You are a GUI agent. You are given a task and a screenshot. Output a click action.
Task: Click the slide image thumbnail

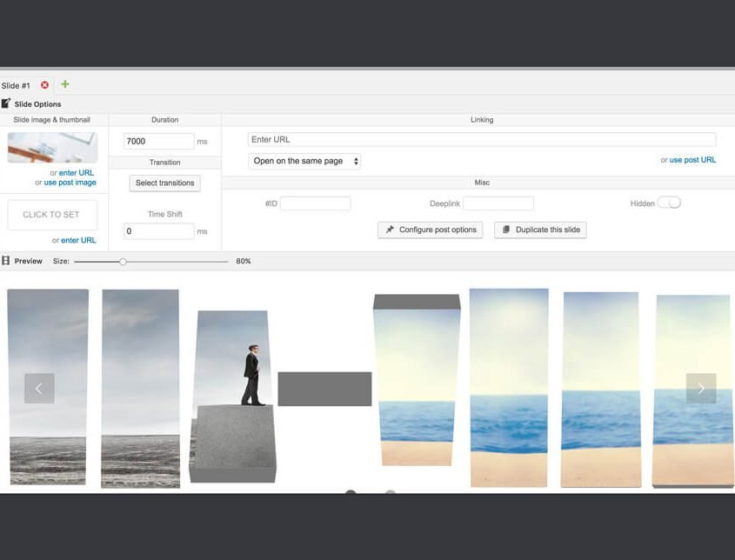coord(52,148)
